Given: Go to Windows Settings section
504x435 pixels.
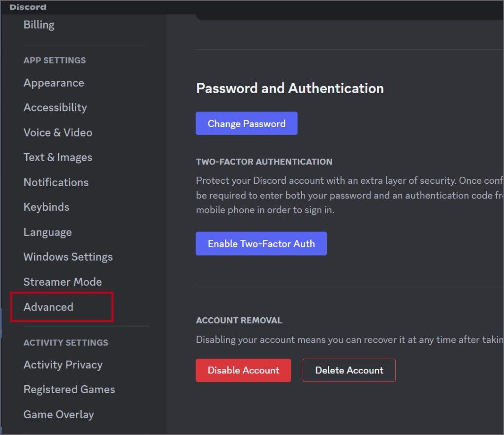Looking at the screenshot, I should coord(68,257).
